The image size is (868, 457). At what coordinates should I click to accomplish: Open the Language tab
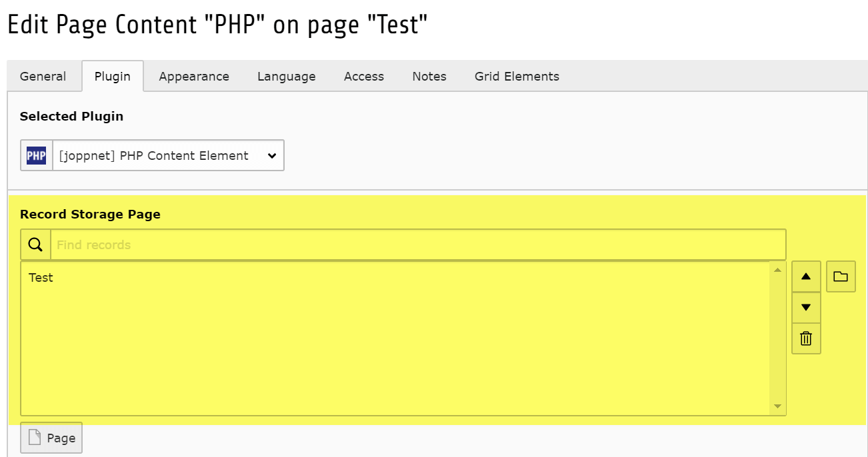287,77
